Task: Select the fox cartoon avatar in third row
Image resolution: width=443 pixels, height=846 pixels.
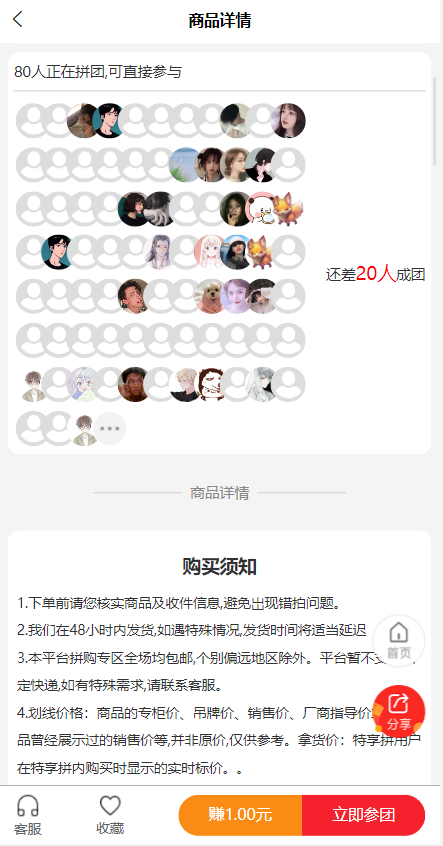Action: 288,209
